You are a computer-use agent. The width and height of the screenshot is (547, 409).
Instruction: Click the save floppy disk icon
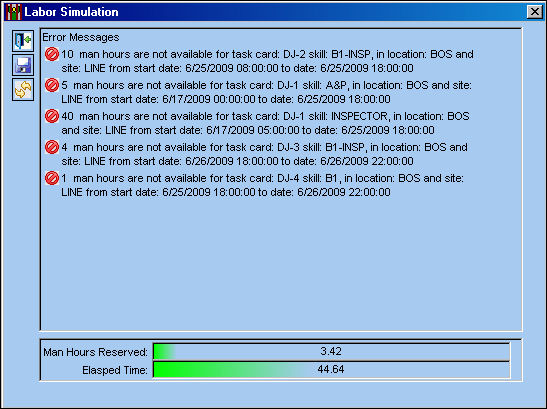point(23,65)
